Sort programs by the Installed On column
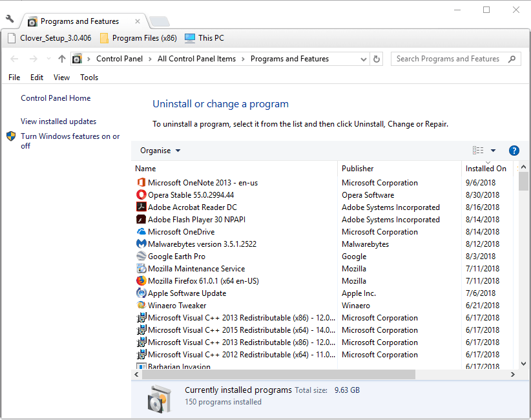The image size is (531, 420). [486, 168]
